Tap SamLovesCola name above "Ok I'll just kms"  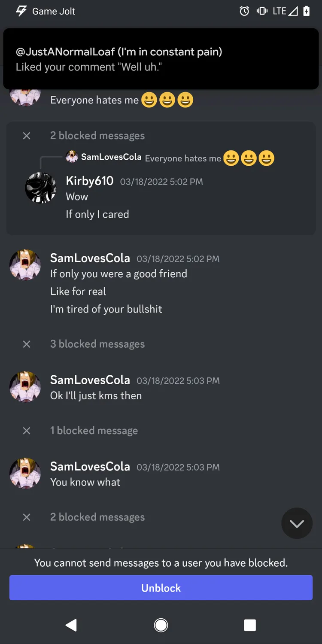point(90,380)
